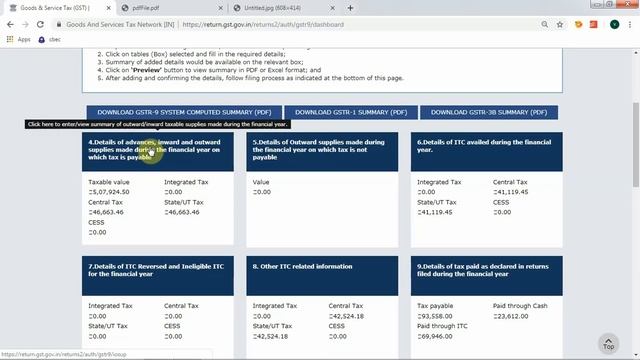Open the cbec bookmark
The width and height of the screenshot is (640, 360).
coord(49,40)
